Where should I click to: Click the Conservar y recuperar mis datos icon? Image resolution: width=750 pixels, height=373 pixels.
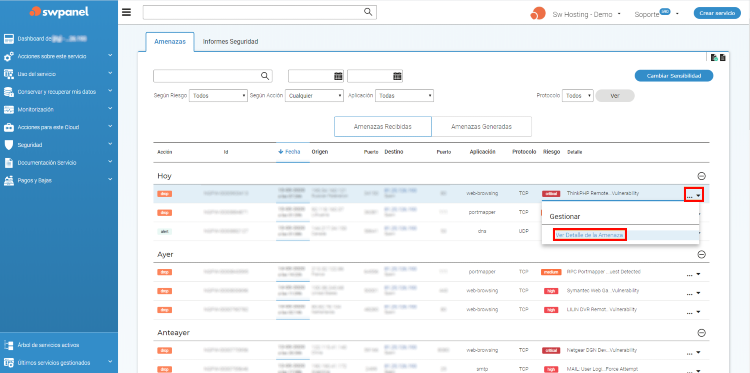[9, 92]
